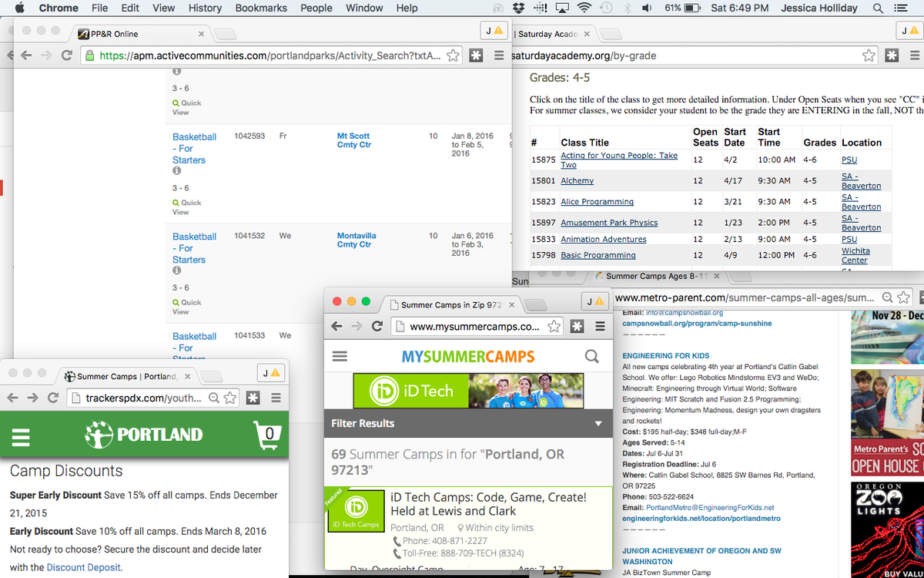924x578 pixels.
Task: Open the volume control icon
Action: 647,8
